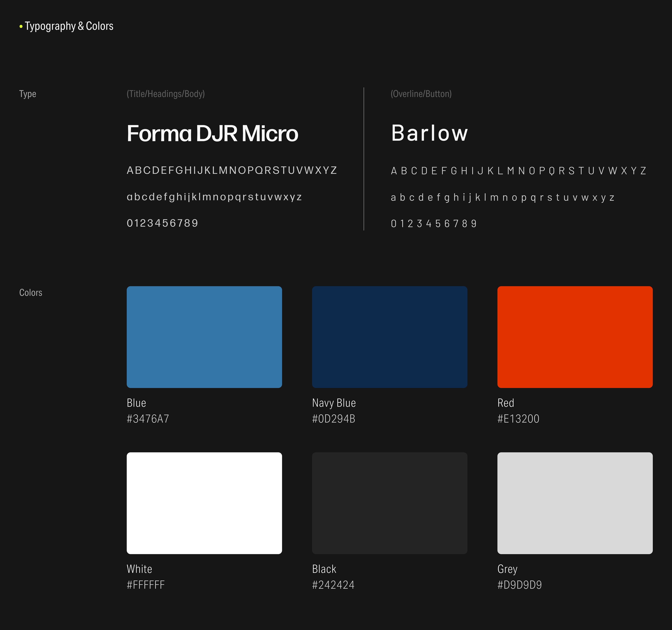Select the Red color swatch

click(x=575, y=337)
